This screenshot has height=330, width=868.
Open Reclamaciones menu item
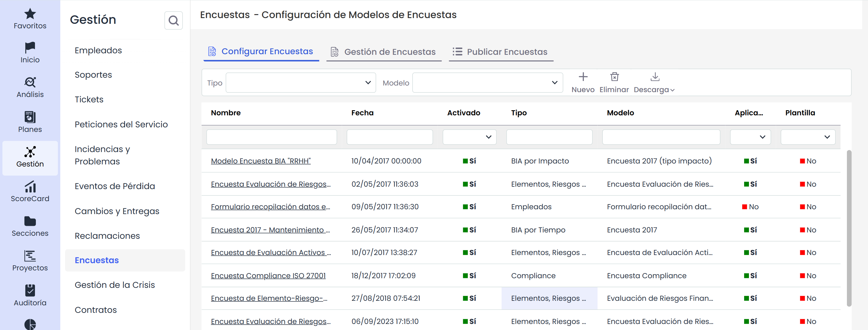(x=107, y=236)
